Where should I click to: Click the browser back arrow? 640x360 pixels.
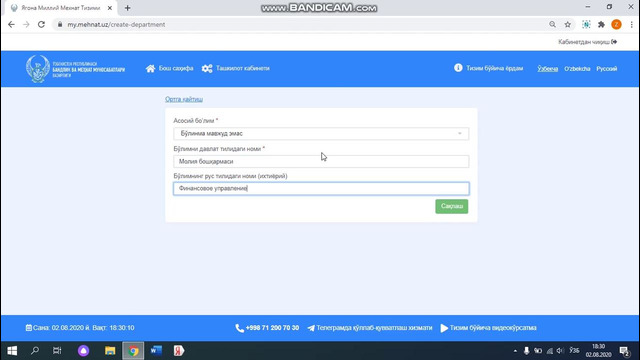click(x=11, y=24)
